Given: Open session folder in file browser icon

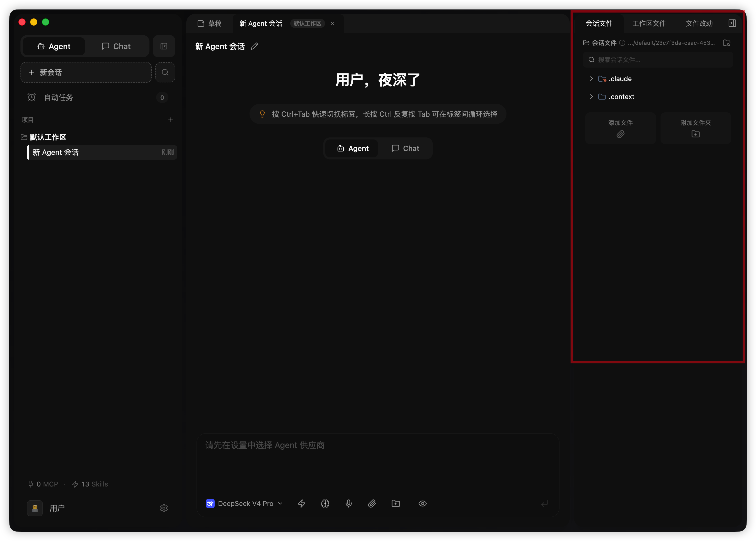Looking at the screenshot, I should (726, 43).
